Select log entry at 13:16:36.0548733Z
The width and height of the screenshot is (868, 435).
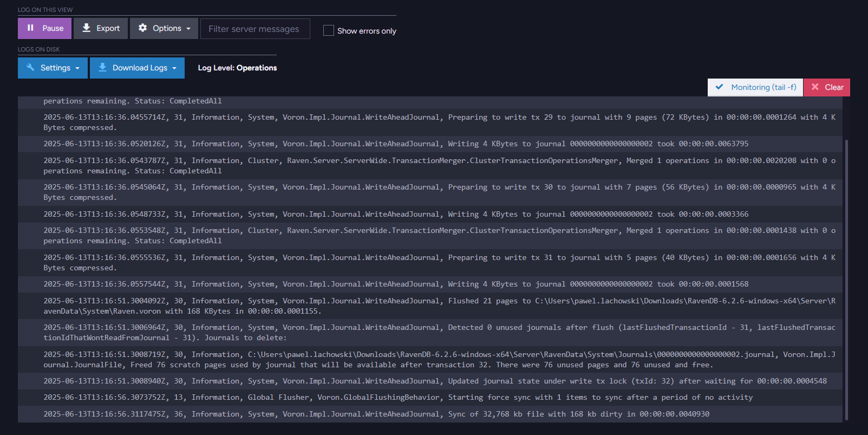[x=430, y=214]
